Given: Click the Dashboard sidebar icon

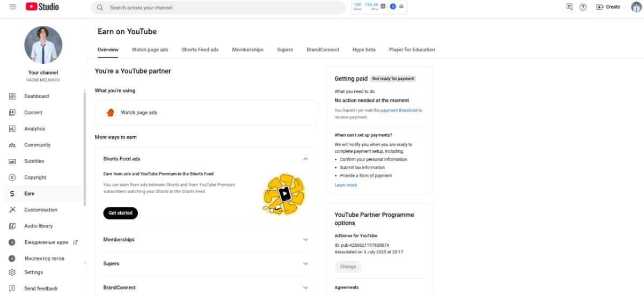Looking at the screenshot, I should point(12,96).
